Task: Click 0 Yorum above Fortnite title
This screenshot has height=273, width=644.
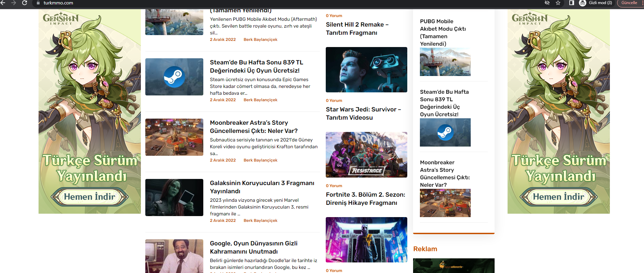Action: [x=334, y=186]
